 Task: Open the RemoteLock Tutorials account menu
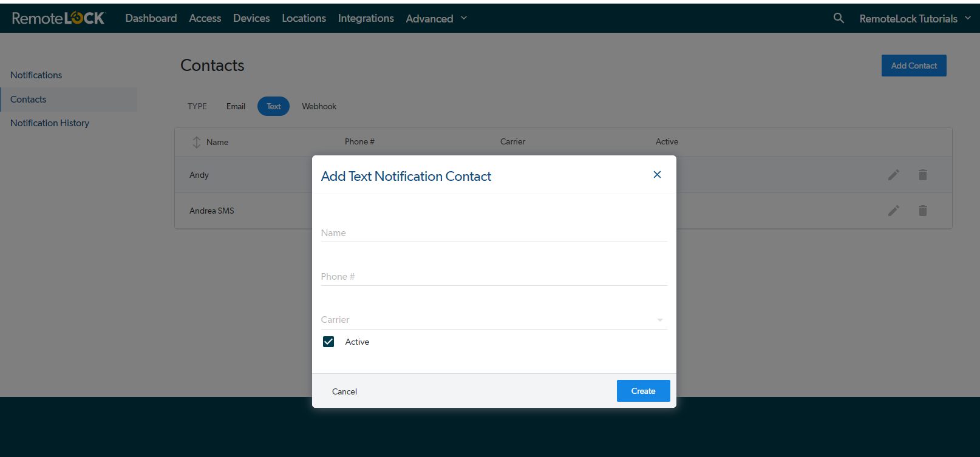point(915,18)
